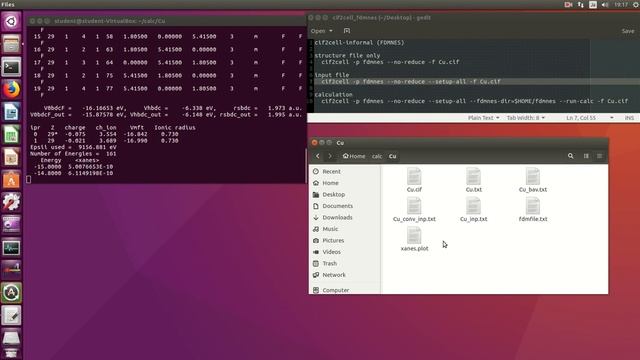This screenshot has width=640, height=360.
Task: Click the clock in the top bar
Action: (621, 4)
